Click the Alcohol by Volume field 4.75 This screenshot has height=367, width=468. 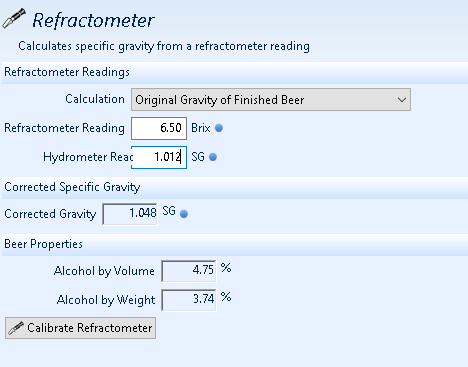tap(189, 271)
